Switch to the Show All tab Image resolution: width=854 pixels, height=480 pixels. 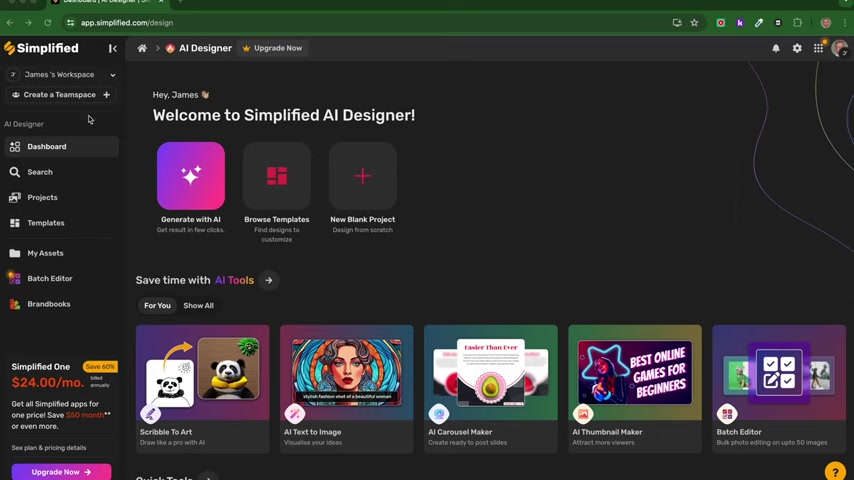coord(198,305)
